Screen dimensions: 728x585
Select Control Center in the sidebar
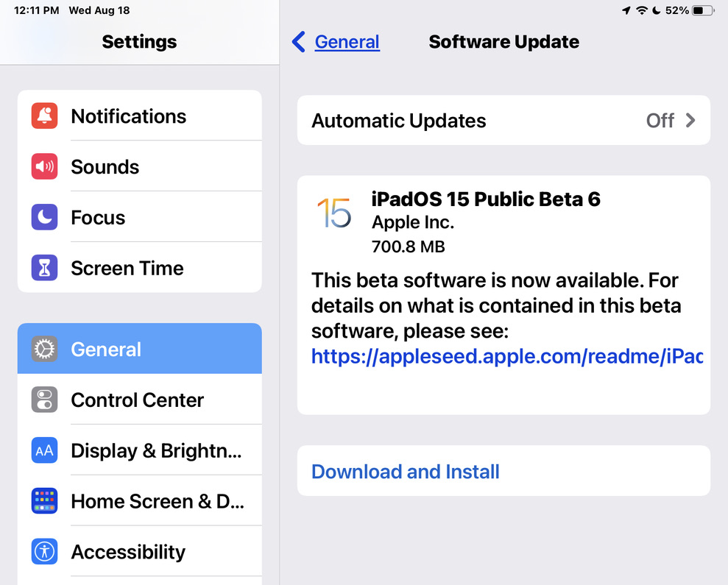pos(140,400)
